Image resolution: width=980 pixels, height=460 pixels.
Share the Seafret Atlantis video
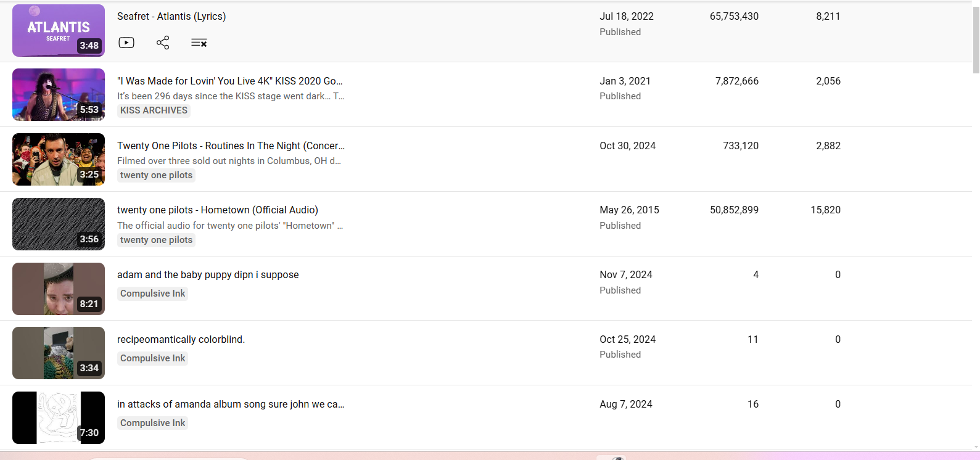(x=163, y=43)
